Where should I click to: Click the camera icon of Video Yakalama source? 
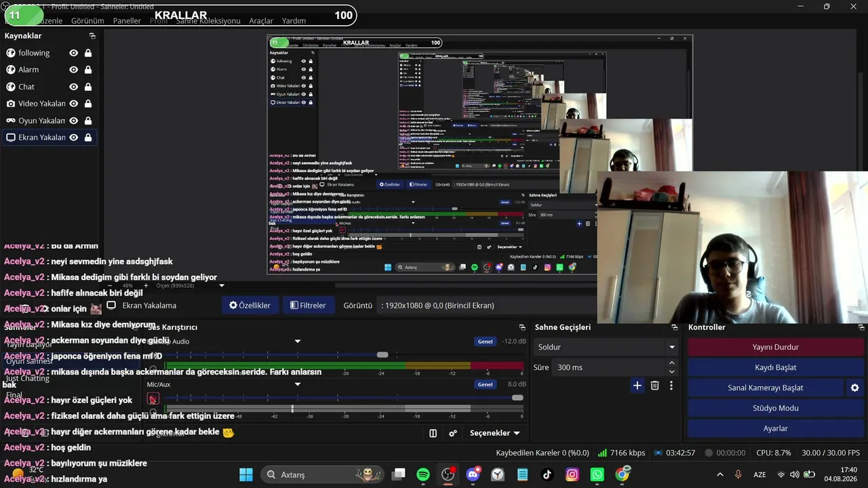(11, 104)
